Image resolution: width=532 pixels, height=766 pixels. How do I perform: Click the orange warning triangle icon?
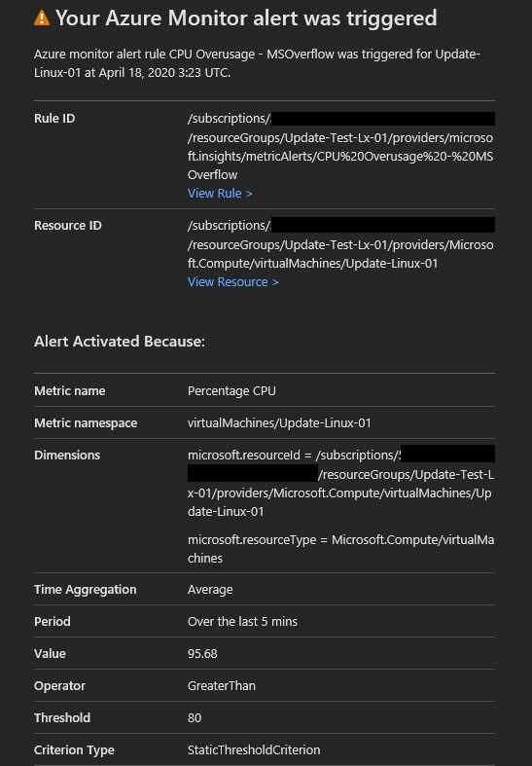point(42,18)
